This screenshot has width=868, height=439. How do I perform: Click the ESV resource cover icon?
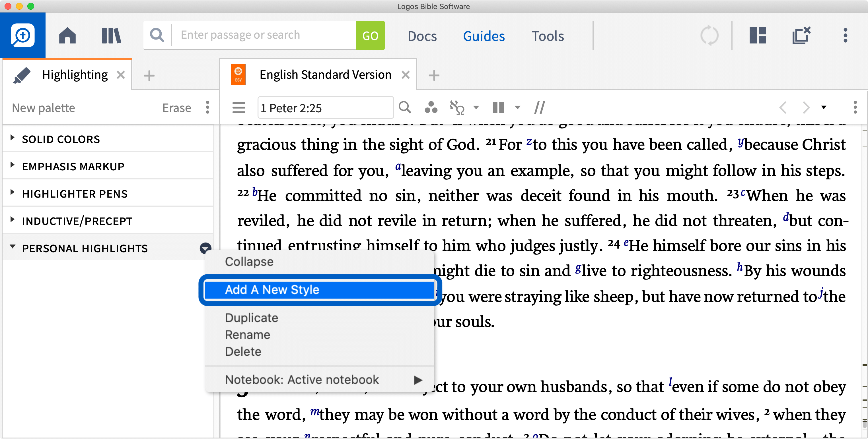(238, 75)
